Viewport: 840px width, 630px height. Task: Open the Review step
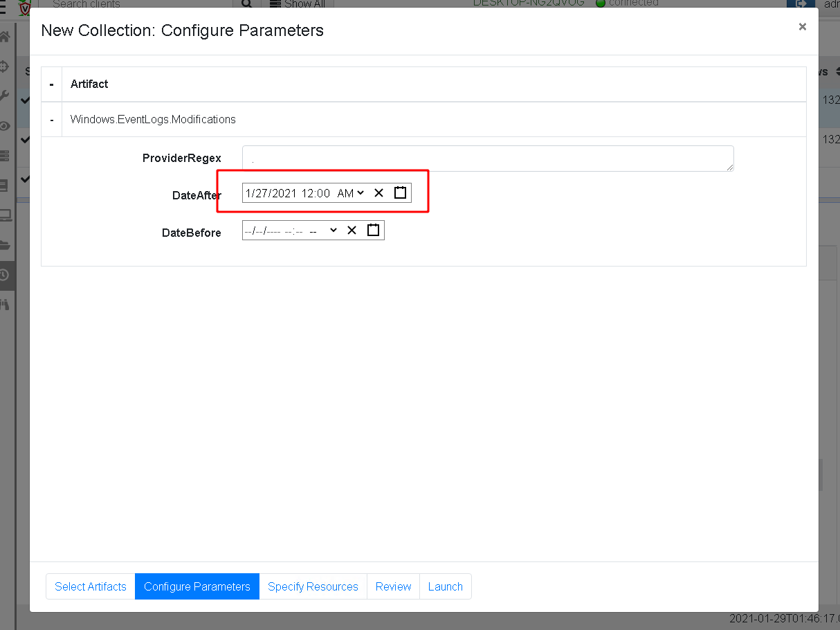tap(393, 586)
